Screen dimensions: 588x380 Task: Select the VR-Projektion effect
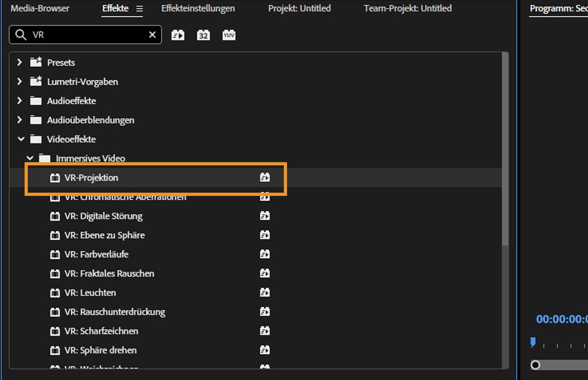click(91, 178)
